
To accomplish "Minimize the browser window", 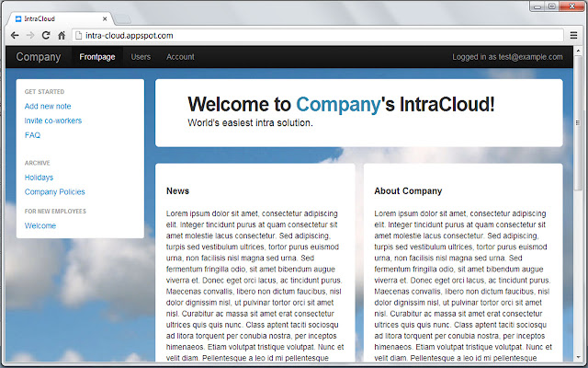I will point(537,6).
